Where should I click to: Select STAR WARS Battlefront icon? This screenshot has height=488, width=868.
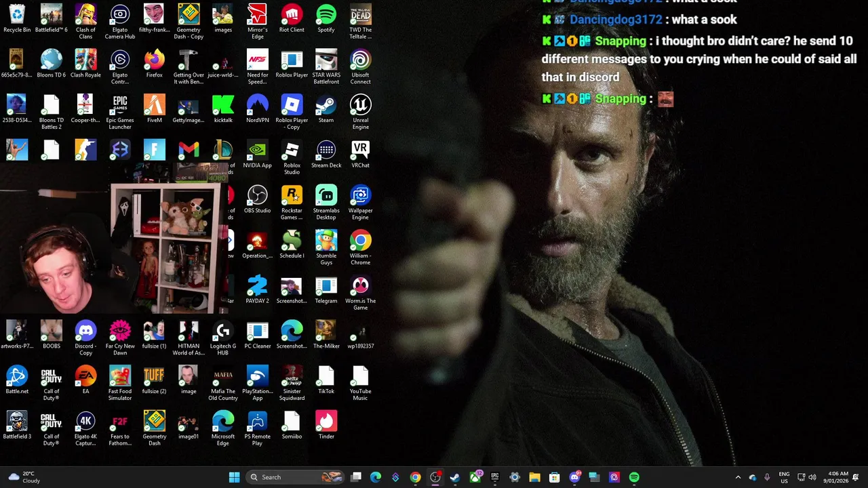[x=326, y=67]
